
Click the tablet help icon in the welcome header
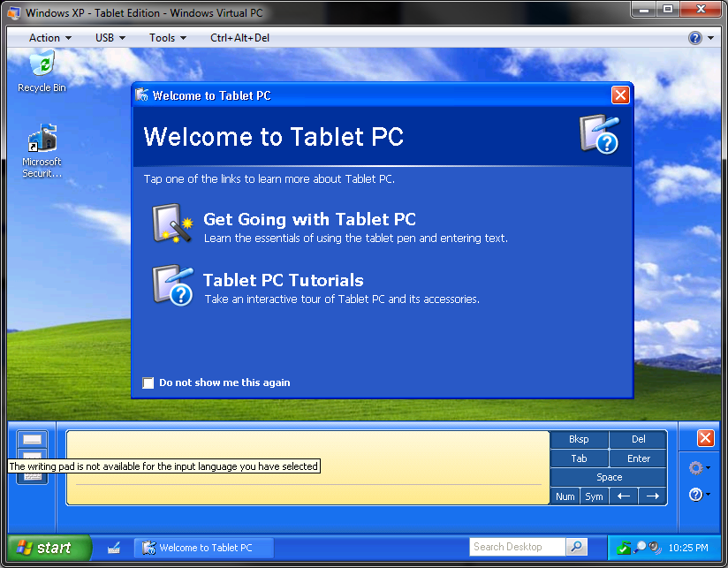point(599,134)
